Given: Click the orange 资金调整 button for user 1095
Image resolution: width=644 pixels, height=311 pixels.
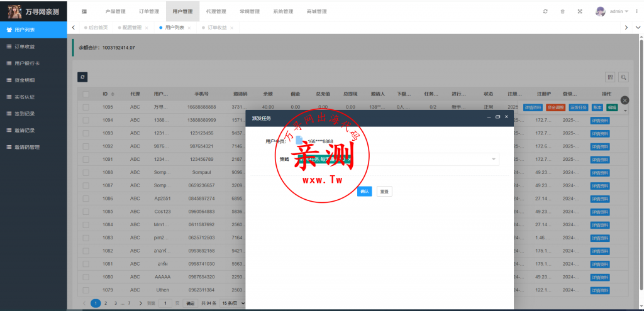Looking at the screenshot, I should 556,107.
